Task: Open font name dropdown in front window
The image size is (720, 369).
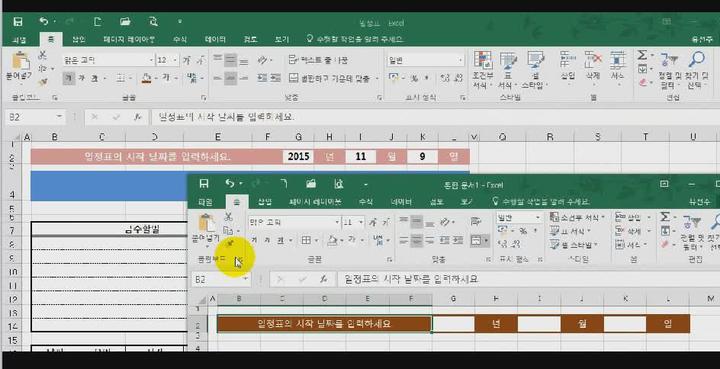Action: point(338,223)
